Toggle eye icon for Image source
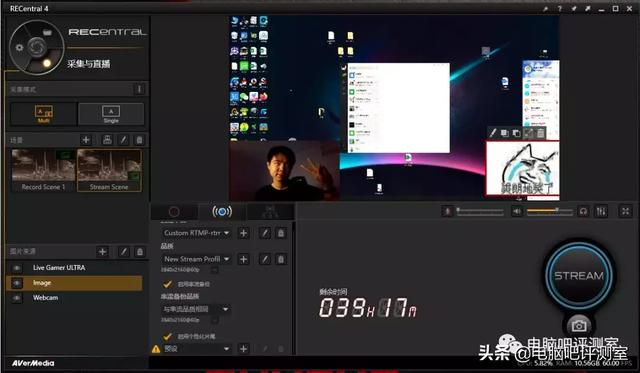Viewport: 640px width, 373px height. (x=16, y=283)
